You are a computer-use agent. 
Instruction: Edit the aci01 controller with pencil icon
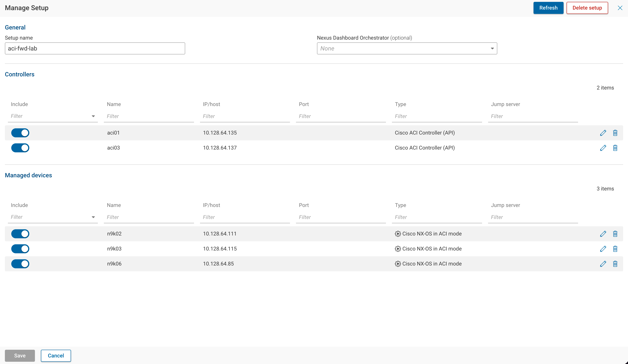coord(603,133)
